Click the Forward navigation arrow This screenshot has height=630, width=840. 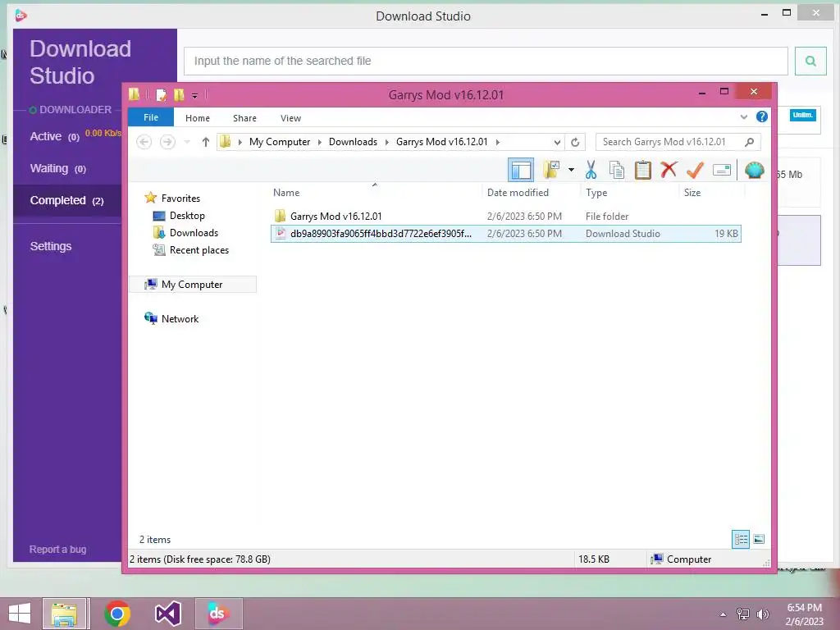click(167, 142)
